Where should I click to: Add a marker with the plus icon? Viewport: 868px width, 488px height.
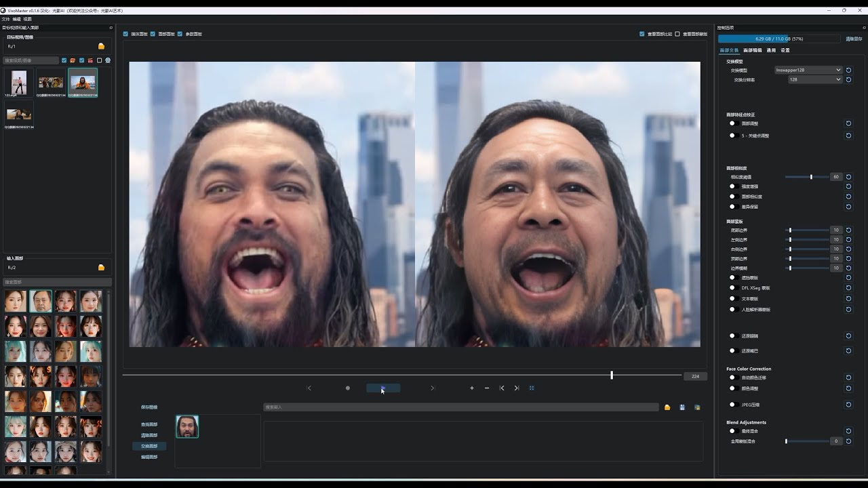[472, 388]
